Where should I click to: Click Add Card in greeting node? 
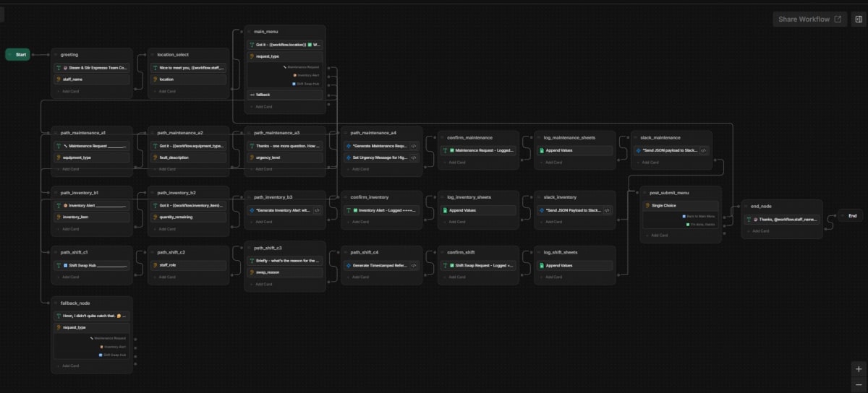click(x=70, y=91)
